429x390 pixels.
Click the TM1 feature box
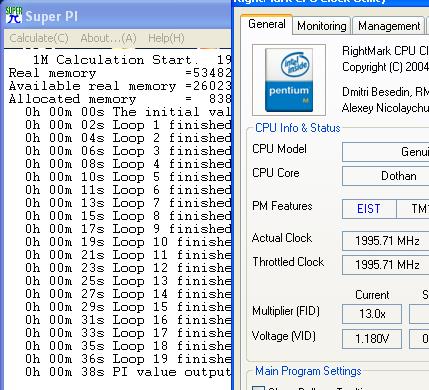point(413,209)
